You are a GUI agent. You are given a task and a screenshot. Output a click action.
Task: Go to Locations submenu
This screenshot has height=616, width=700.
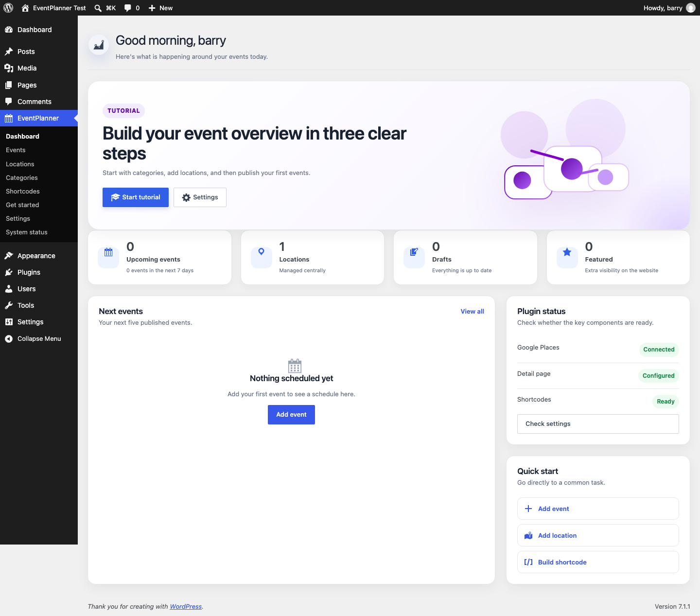[x=20, y=164]
